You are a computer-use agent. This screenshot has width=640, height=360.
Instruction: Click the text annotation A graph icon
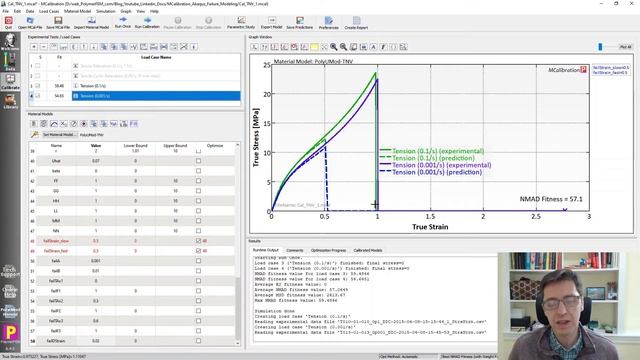point(373,47)
